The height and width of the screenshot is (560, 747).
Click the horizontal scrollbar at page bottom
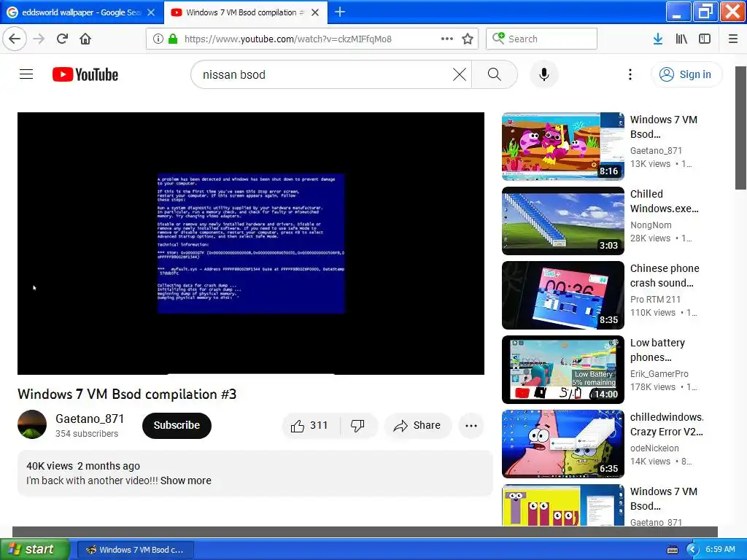coord(365,532)
